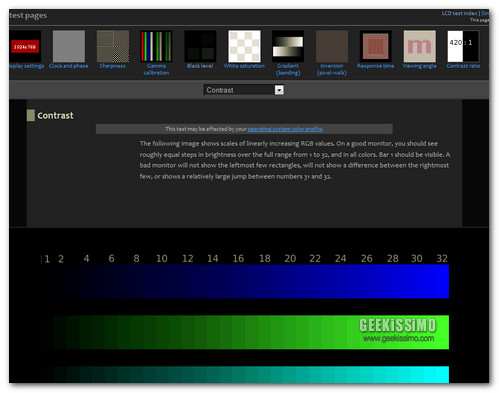This screenshot has width=499, height=393.
Task: Click the Clock and phase link text
Action: point(69,66)
